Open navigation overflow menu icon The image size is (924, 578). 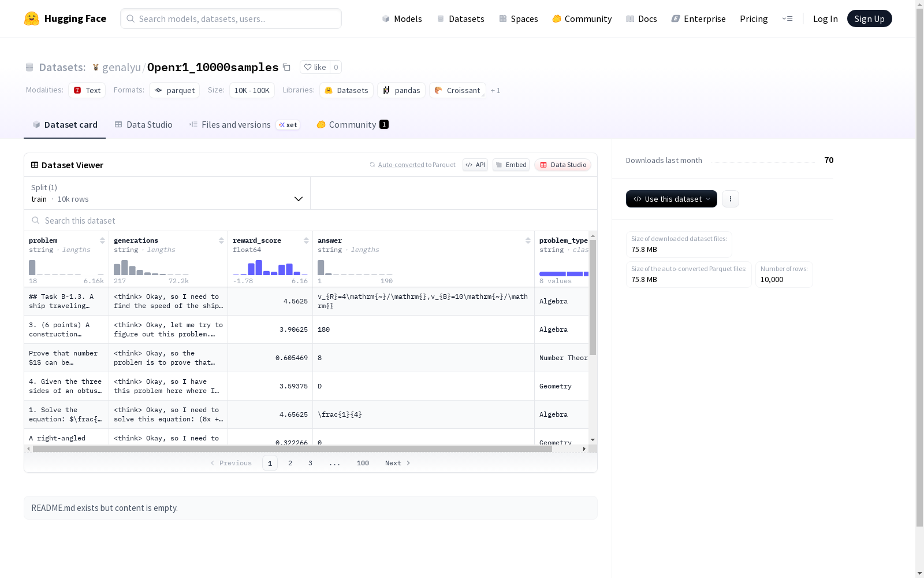coord(787,18)
